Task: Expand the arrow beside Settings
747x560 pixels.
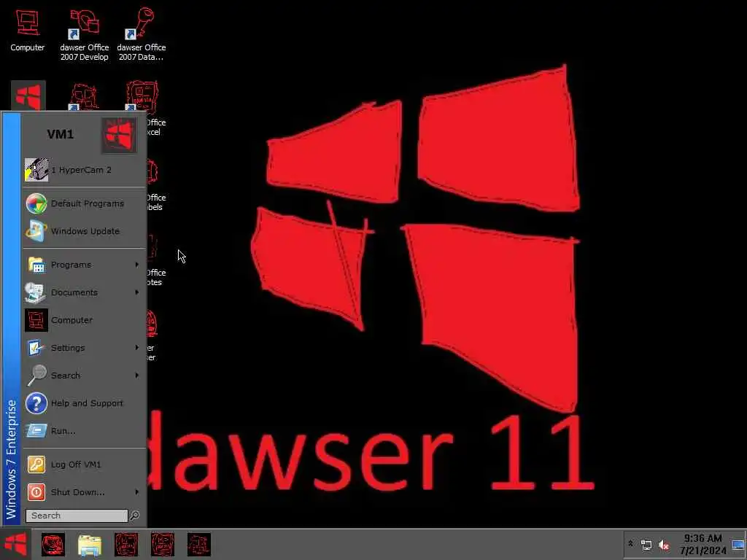Action: pyautogui.click(x=136, y=348)
